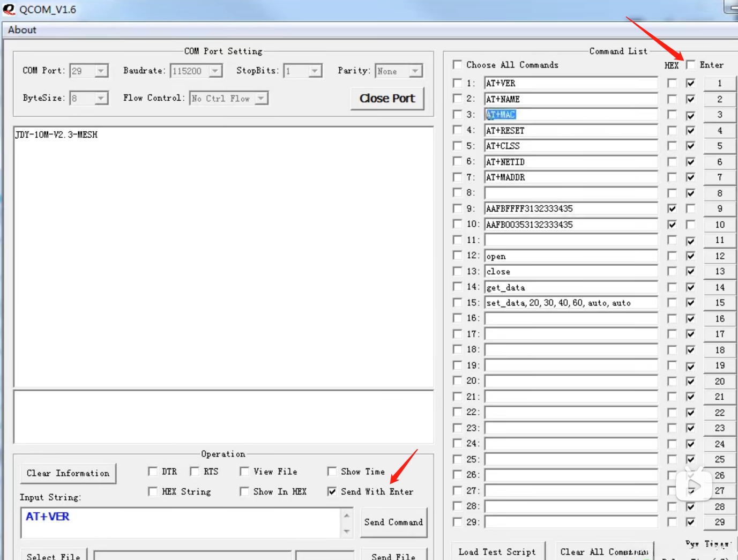This screenshot has height=560, width=738.
Task: Click the received data display area
Action: tap(223, 257)
